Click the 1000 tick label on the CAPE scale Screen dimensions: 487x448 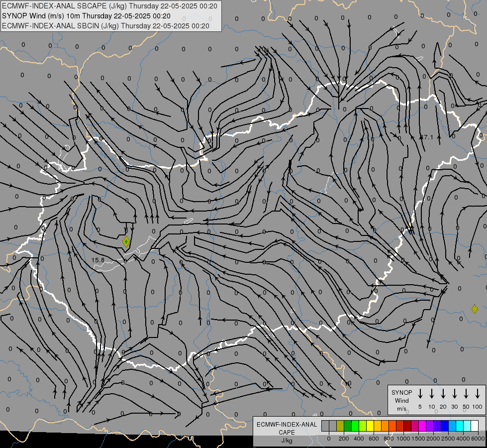(x=403, y=439)
